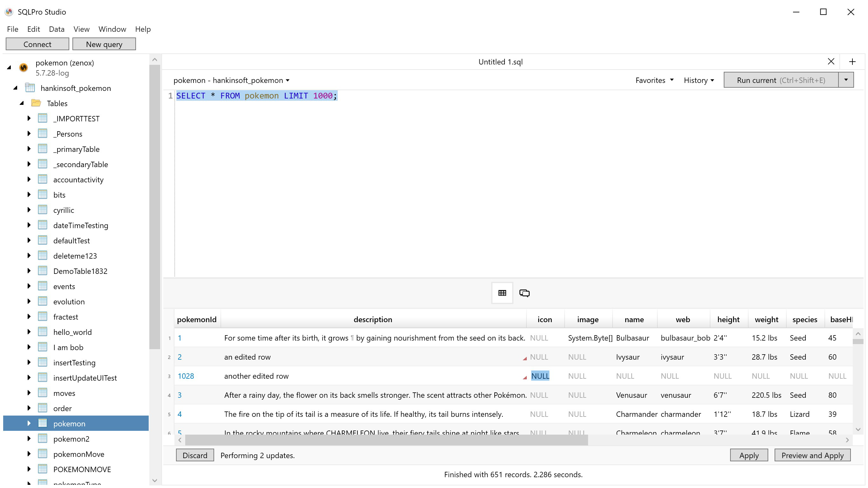The height and width of the screenshot is (488, 868).
Task: Open the View menu
Action: point(82,29)
